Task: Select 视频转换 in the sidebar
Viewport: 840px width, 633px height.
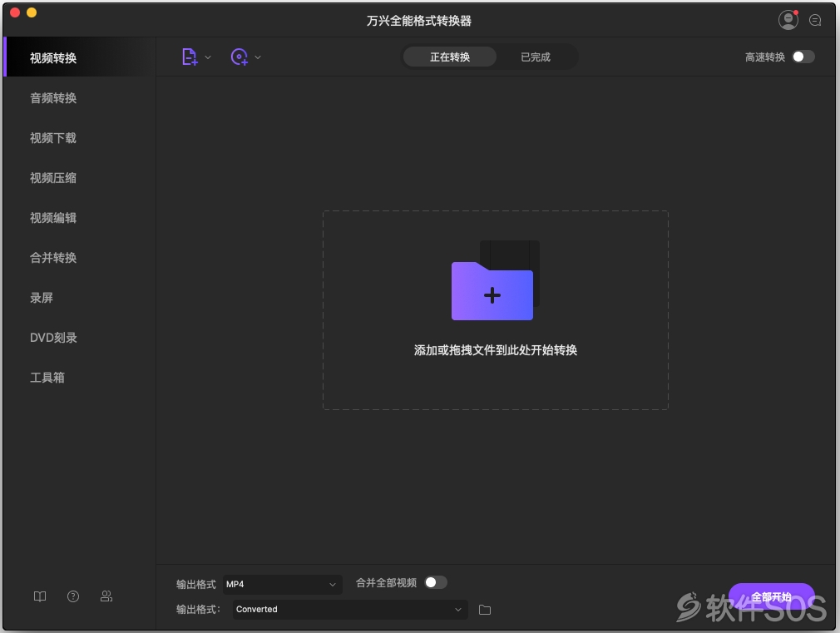Action: [x=79, y=57]
